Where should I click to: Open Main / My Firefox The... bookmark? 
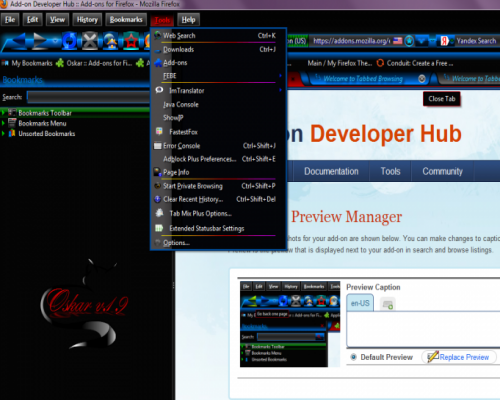click(339, 63)
